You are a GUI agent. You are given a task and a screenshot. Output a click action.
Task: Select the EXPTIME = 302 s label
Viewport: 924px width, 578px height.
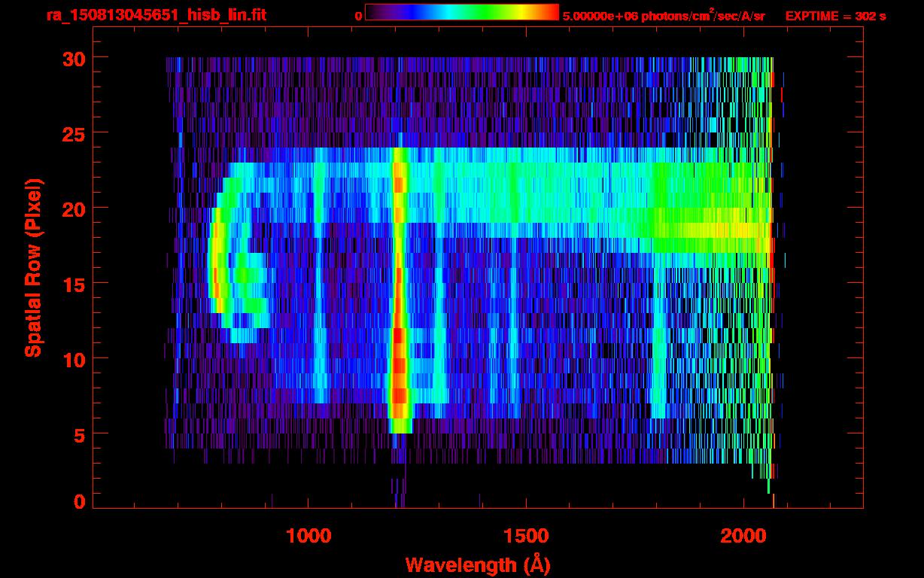(835, 16)
